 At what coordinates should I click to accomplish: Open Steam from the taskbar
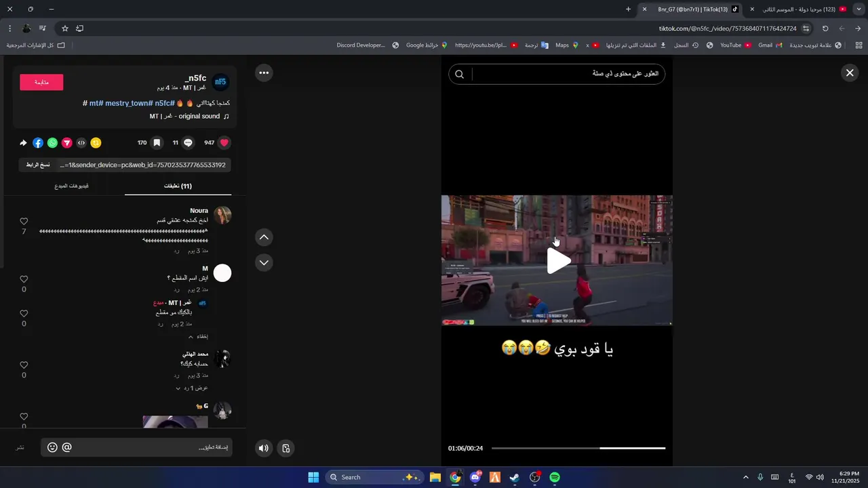(515, 477)
